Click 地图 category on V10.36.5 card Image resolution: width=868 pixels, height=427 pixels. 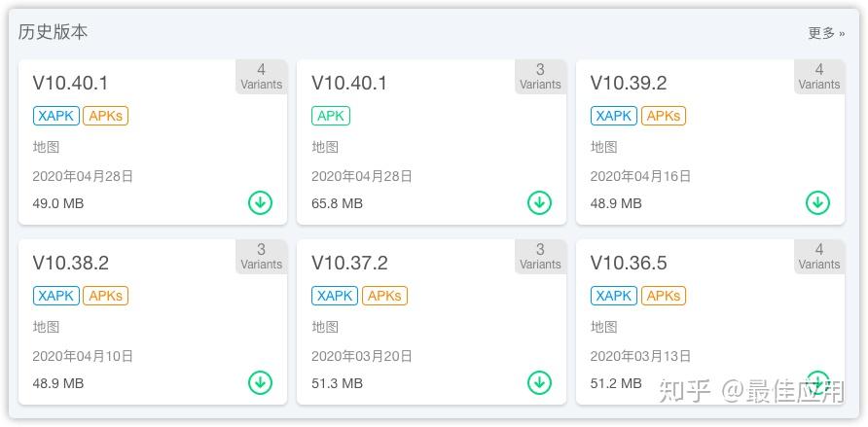coord(604,327)
